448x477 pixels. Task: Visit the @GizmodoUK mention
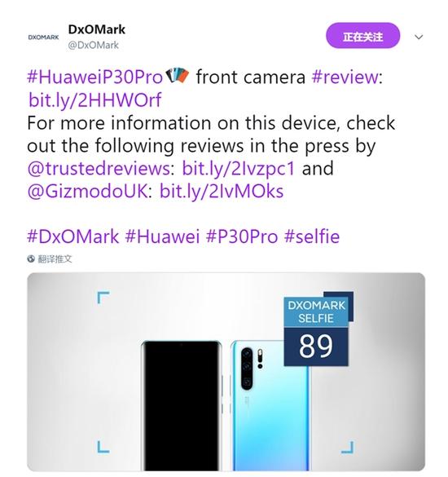click(87, 191)
